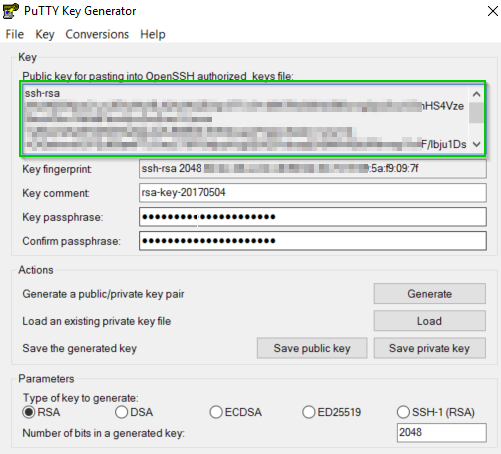
Task: Click Save public key button
Action: [312, 348]
